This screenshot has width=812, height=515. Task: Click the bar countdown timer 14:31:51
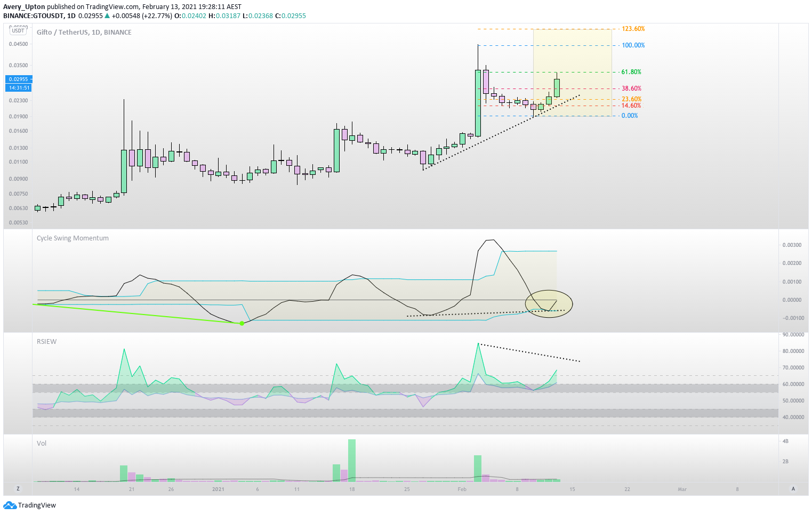pyautogui.click(x=18, y=87)
